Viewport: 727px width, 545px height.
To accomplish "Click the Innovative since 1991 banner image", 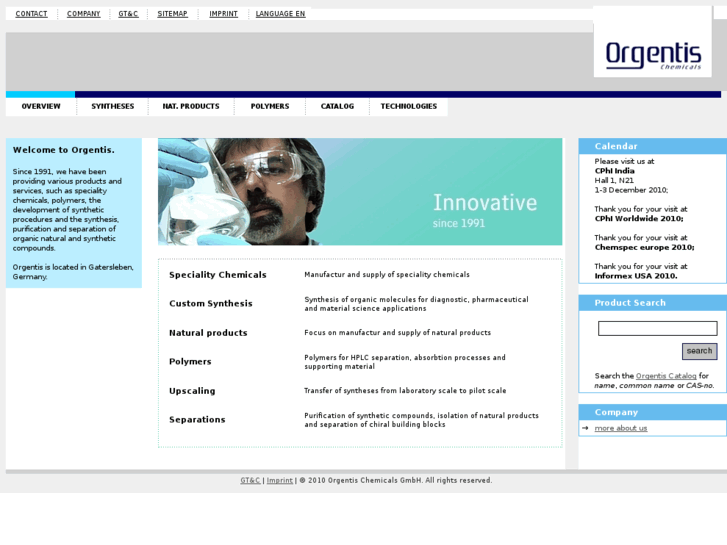I will (x=360, y=192).
